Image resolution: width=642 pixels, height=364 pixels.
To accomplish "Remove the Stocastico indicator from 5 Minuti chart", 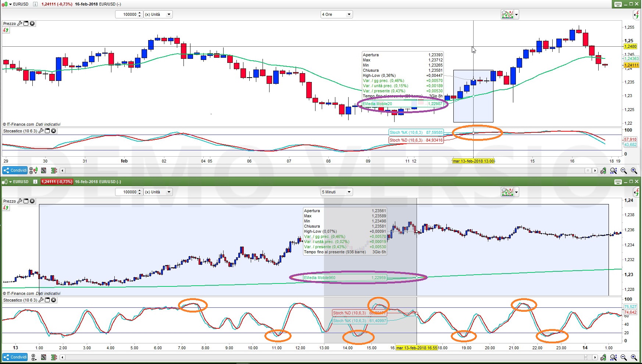I will pos(54,300).
